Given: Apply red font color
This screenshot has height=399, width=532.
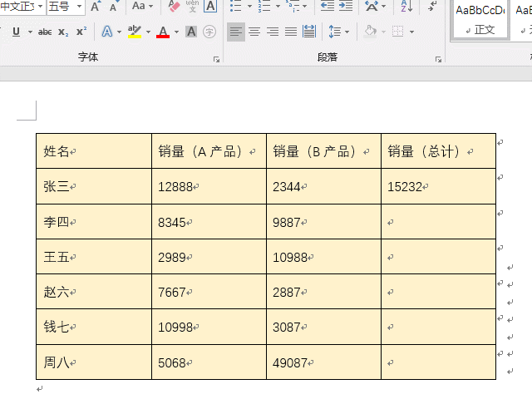Looking at the screenshot, I should [x=163, y=32].
